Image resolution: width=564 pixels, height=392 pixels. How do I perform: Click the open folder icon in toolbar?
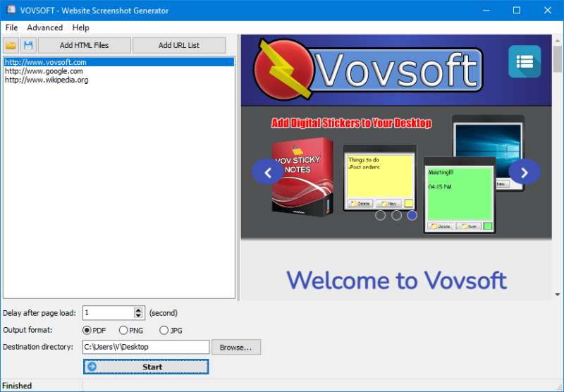pos(11,45)
